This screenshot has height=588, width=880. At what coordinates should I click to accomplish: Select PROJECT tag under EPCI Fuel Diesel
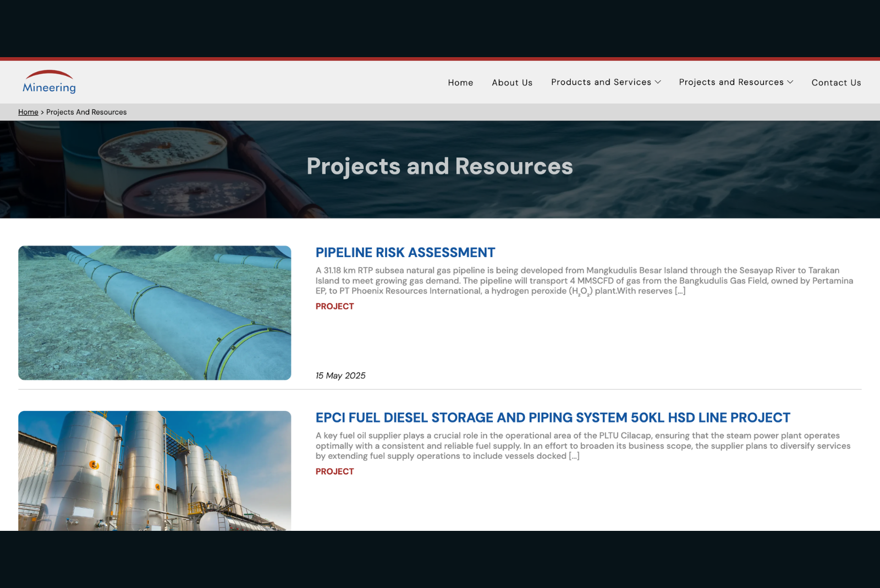coord(334,471)
